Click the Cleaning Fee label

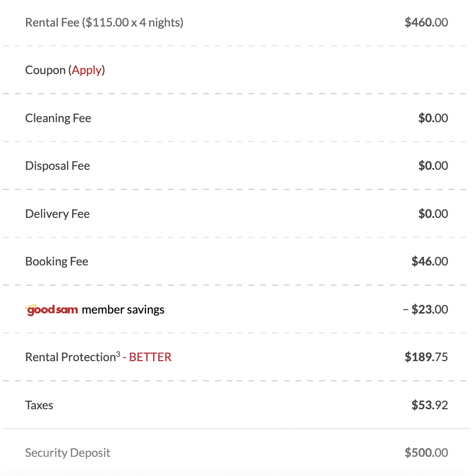(58, 118)
